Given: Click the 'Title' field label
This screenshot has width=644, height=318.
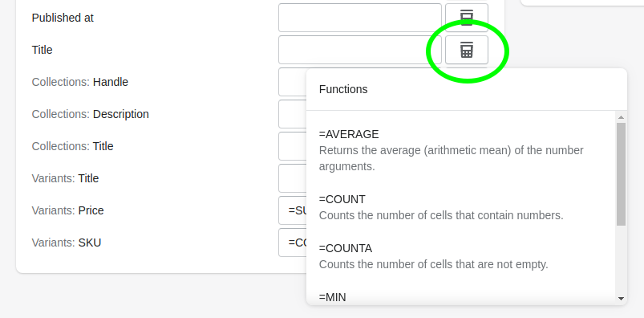Looking at the screenshot, I should (x=43, y=50).
